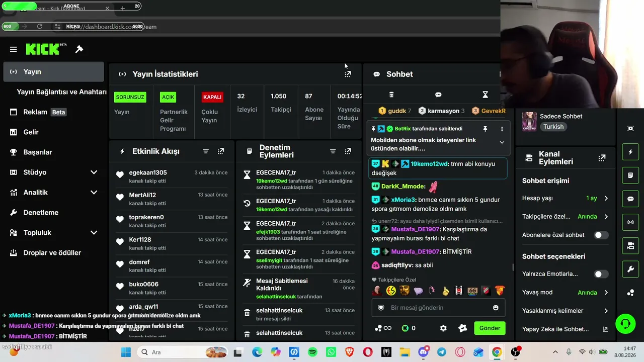The width and height of the screenshot is (644, 362).
Task: Pop out the Etkinlik Akışı panel
Action: pos(221,151)
